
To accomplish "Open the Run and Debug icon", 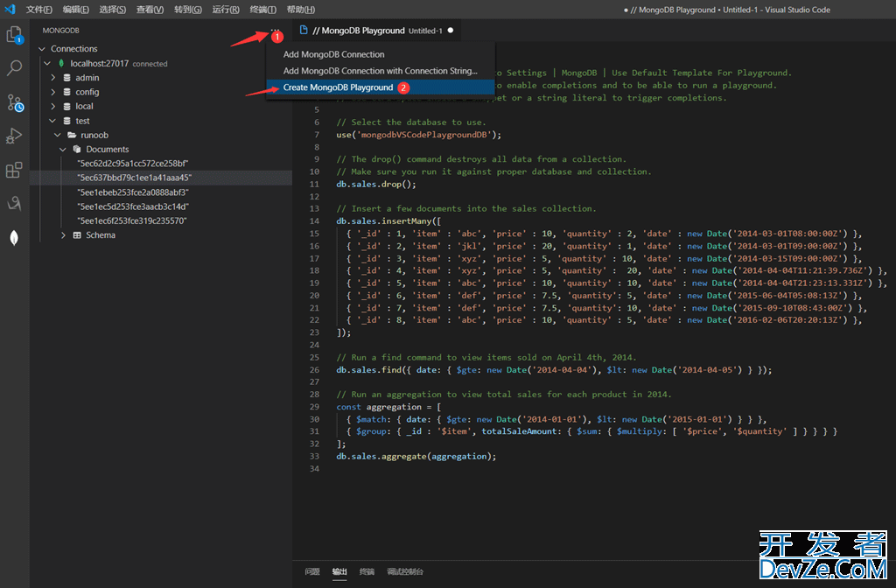I will click(x=14, y=136).
